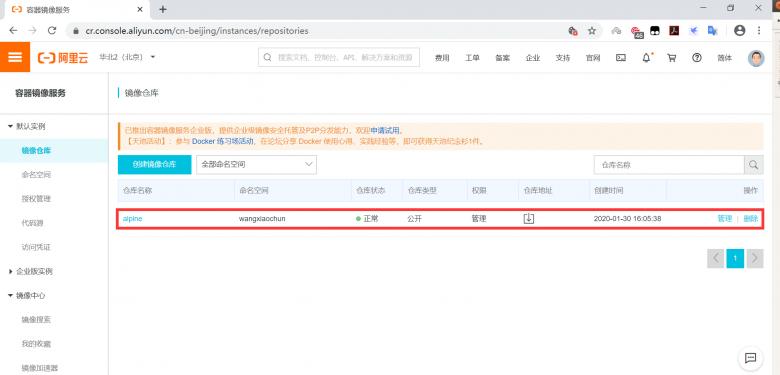Open the Aliyun hamburger menu
The image size is (780, 375).
pos(15,57)
